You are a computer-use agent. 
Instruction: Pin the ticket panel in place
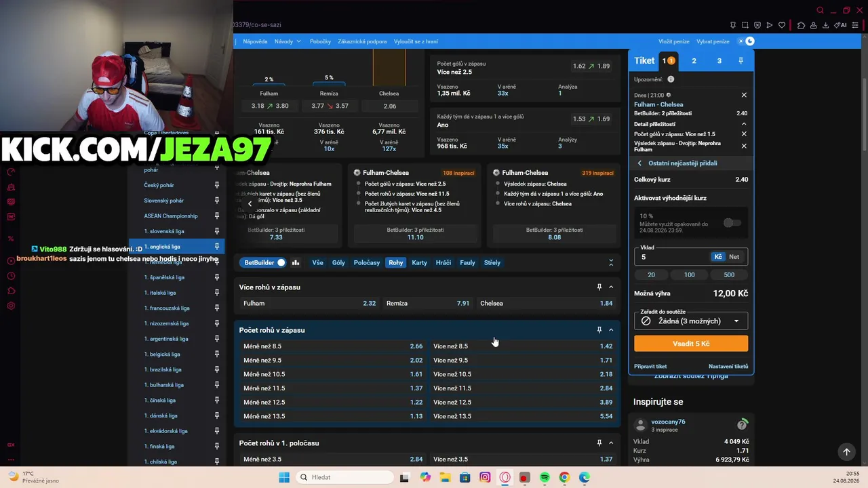coord(741,61)
